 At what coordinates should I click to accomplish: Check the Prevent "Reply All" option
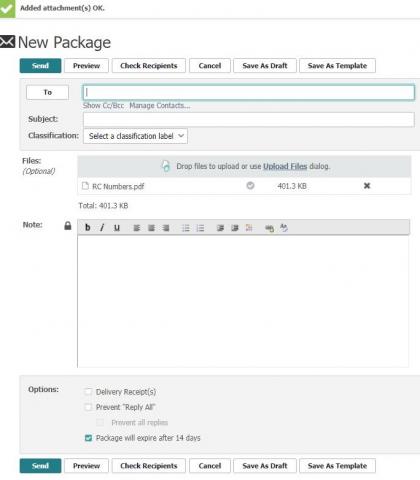pyautogui.click(x=88, y=407)
